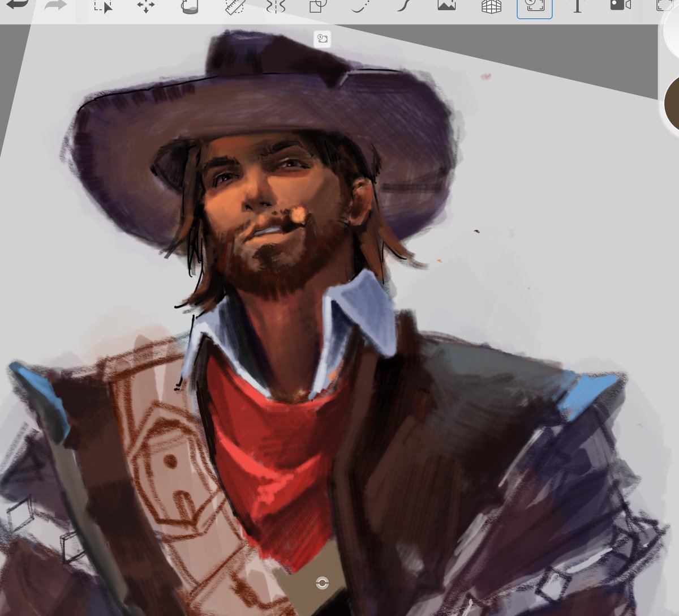Activate the Transform move tool
Screen dimensions: 679x616
click(145, 6)
